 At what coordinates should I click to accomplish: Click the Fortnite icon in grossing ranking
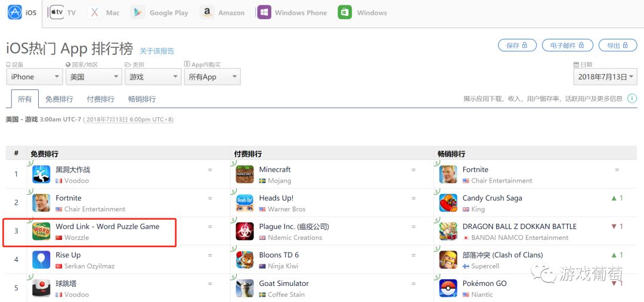click(x=448, y=174)
